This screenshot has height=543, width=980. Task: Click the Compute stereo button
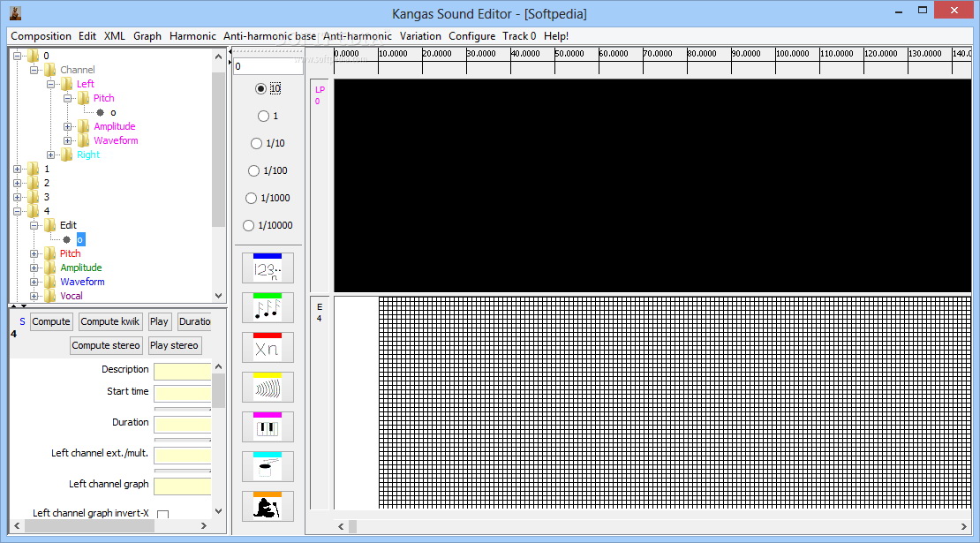point(106,345)
